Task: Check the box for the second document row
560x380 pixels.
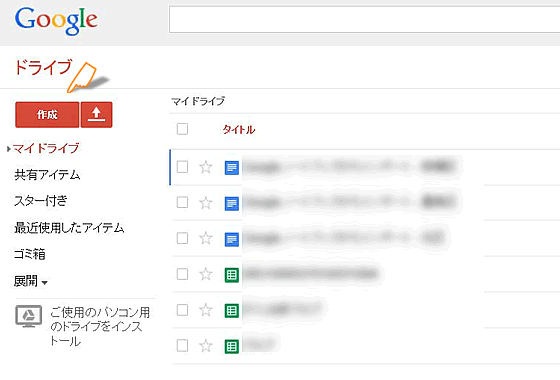Action: (182, 202)
